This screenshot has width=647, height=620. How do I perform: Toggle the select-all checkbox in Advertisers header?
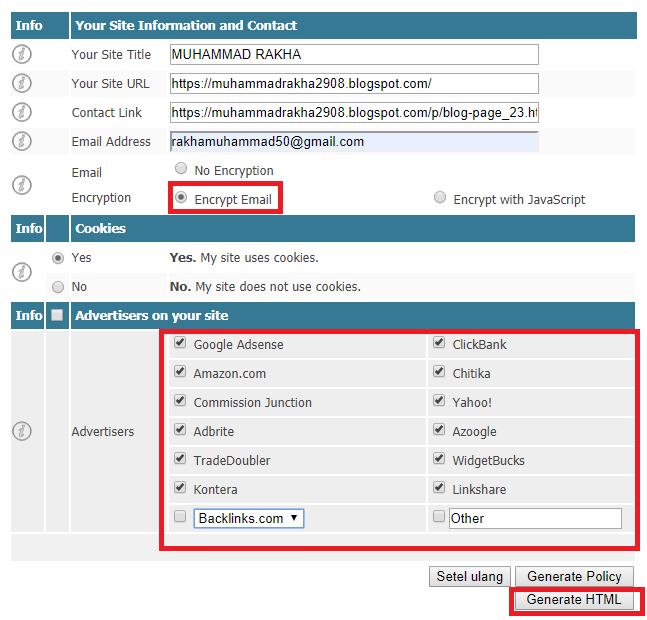point(57,315)
